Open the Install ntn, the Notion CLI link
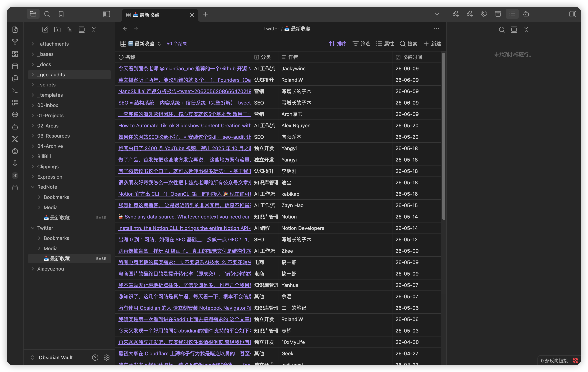 click(x=185, y=228)
